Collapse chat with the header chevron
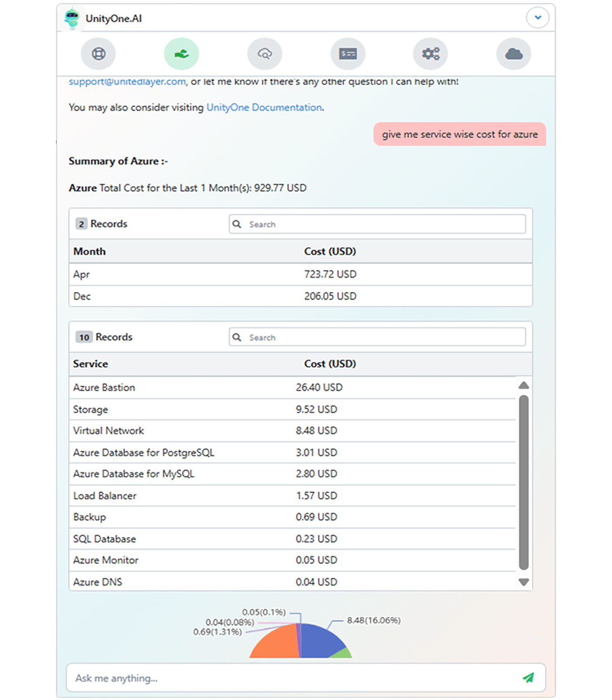 pos(538,18)
